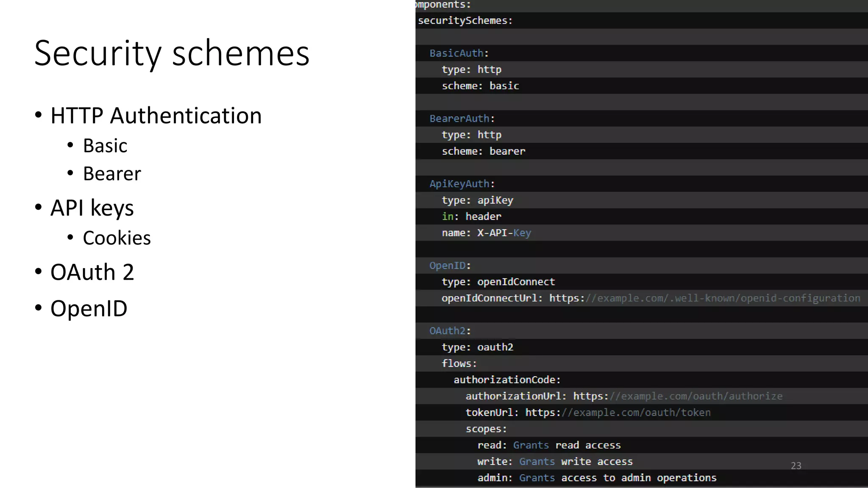Screen dimensions: 868x488
Task: Click the 'Basic' sub-bullet text
Action: click(105, 146)
